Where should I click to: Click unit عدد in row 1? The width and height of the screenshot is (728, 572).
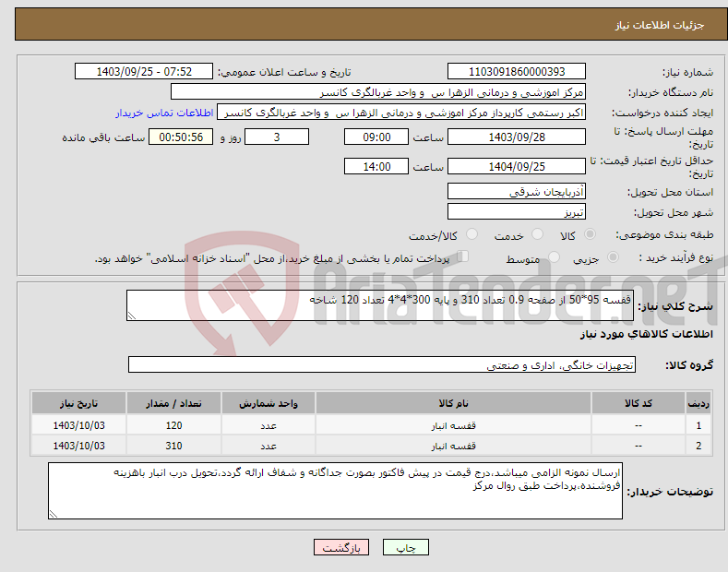[269, 425]
